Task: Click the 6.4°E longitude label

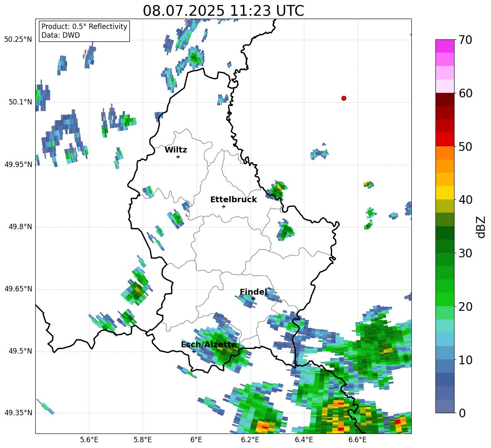Action: pos(304,440)
